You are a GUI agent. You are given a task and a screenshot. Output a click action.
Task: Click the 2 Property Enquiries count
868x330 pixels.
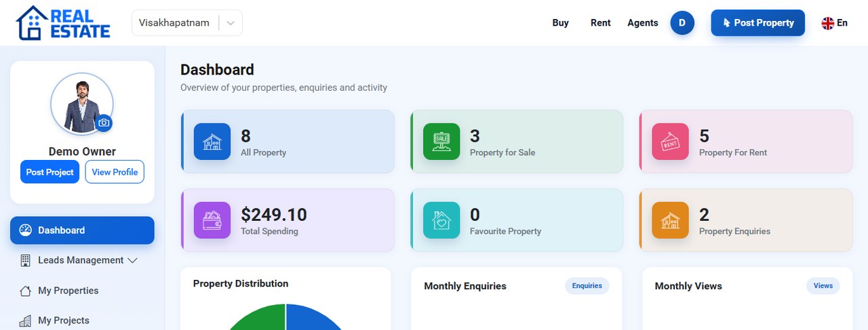pos(704,215)
